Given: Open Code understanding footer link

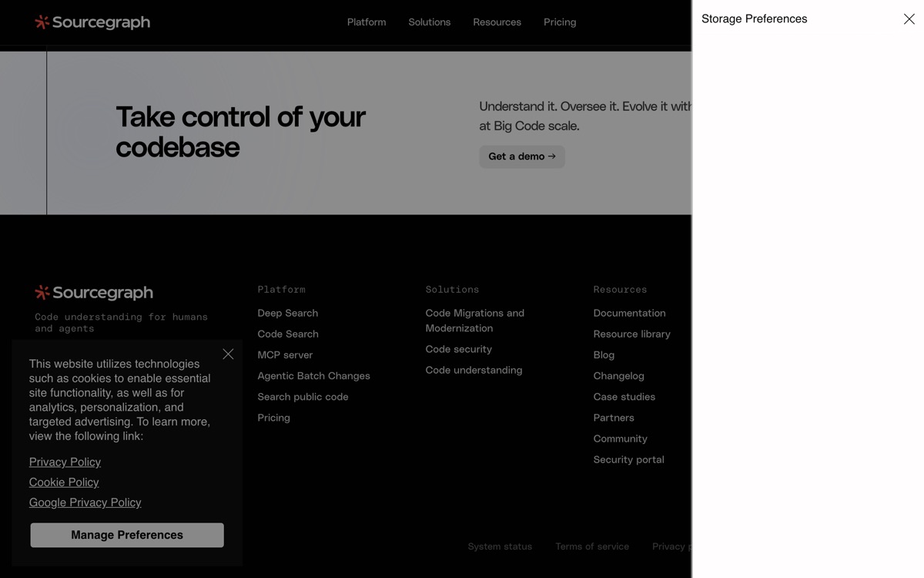Looking at the screenshot, I should coord(474,370).
